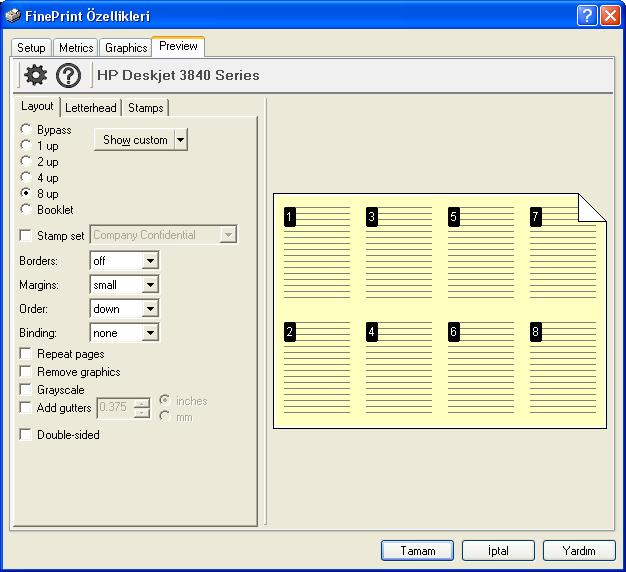Image resolution: width=626 pixels, height=572 pixels.
Task: Click page 7 thumbnail in preview
Action: coord(563,252)
